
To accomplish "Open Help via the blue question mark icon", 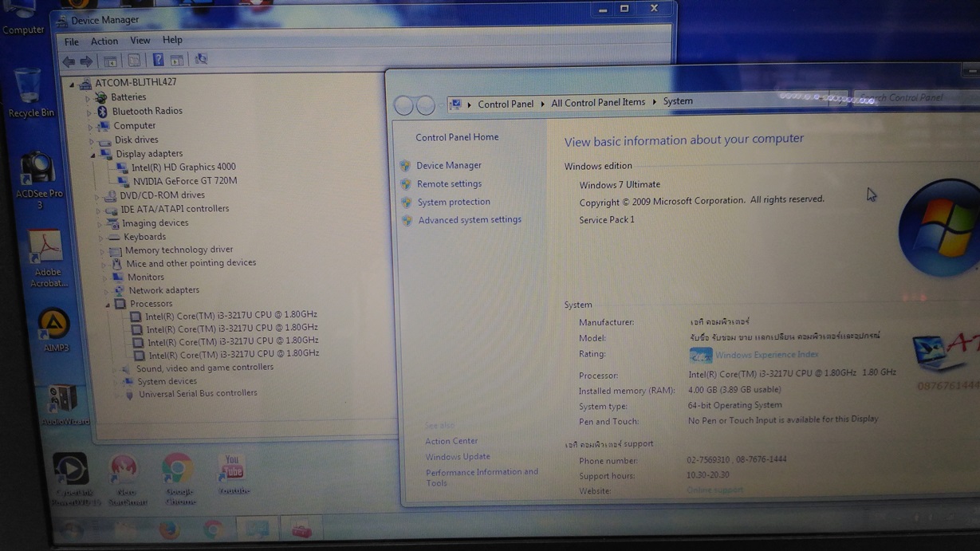I will coord(157,60).
